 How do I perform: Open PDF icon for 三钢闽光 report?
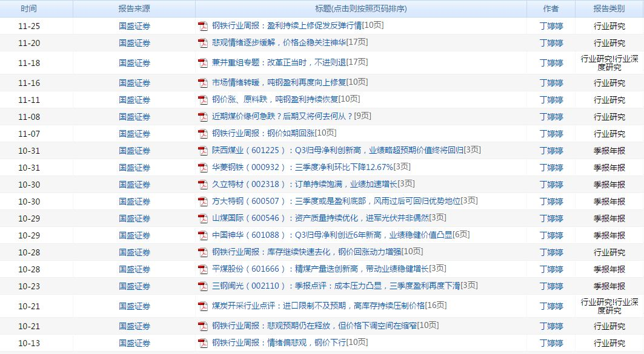(x=203, y=286)
